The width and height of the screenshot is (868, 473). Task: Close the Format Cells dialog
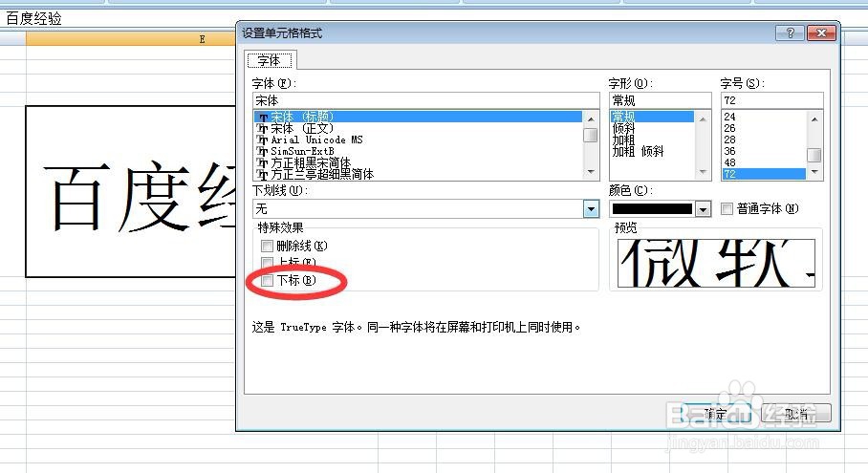tap(821, 33)
